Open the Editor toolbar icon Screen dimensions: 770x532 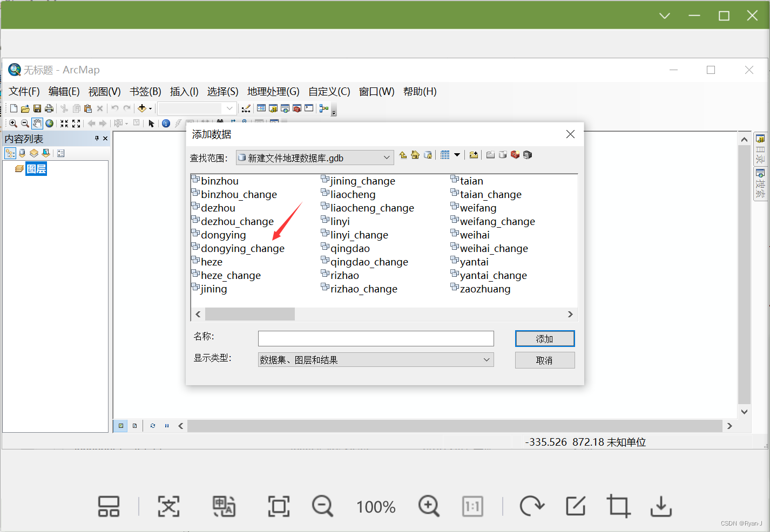(246, 108)
